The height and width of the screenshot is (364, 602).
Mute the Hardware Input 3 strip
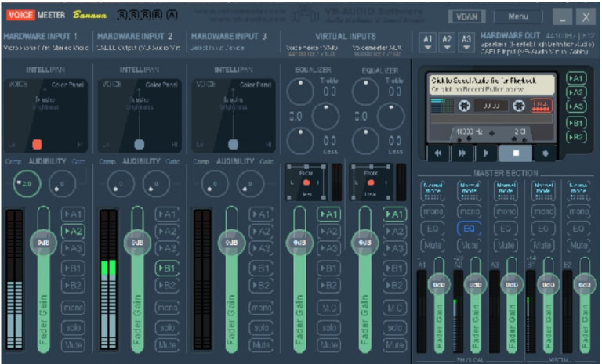click(x=261, y=344)
